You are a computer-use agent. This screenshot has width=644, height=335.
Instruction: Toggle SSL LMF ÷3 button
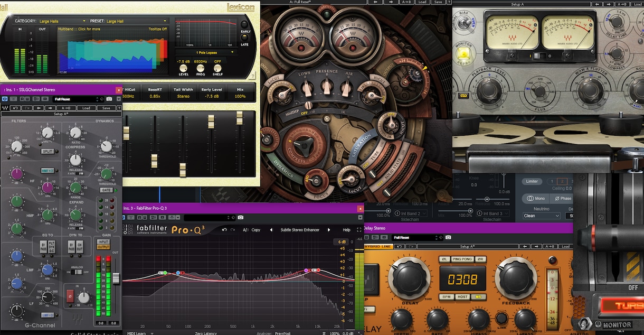tap(48, 315)
